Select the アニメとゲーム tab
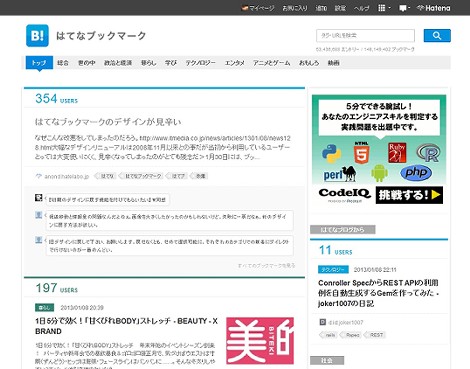 [x=271, y=63]
